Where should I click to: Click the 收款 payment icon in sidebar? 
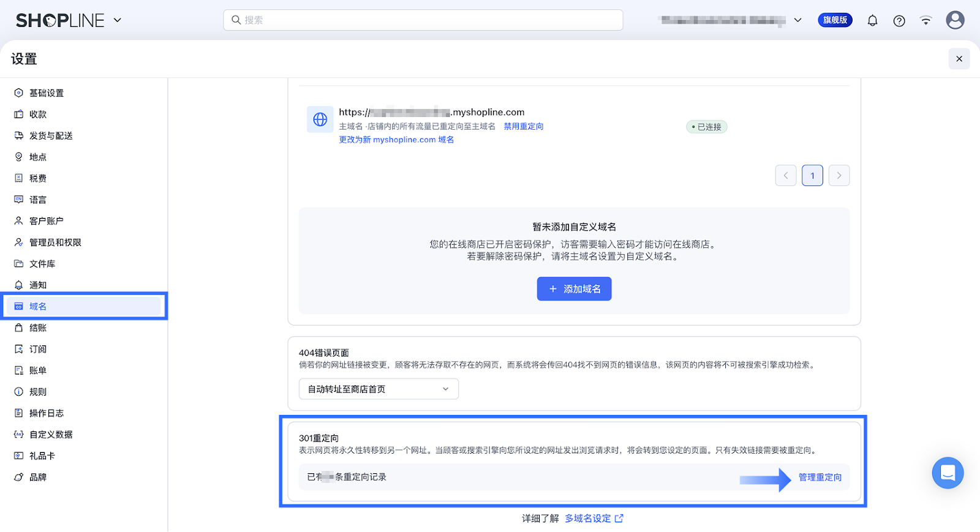(19, 114)
